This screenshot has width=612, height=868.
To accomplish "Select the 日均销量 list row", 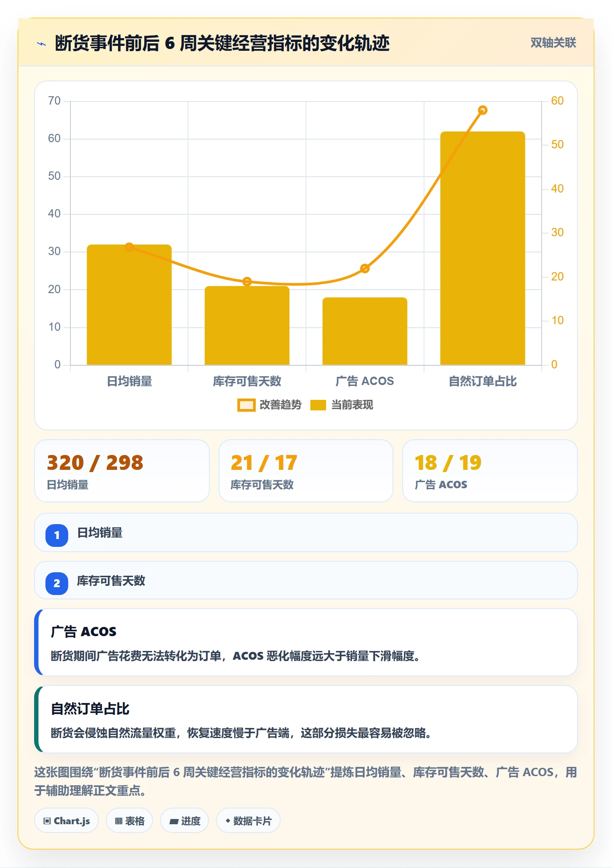I will point(306,532).
